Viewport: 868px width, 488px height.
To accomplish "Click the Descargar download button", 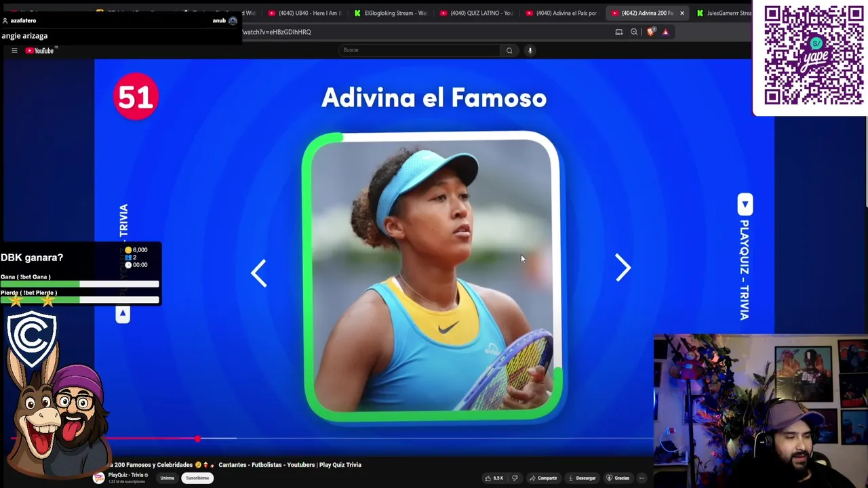I will (x=582, y=478).
